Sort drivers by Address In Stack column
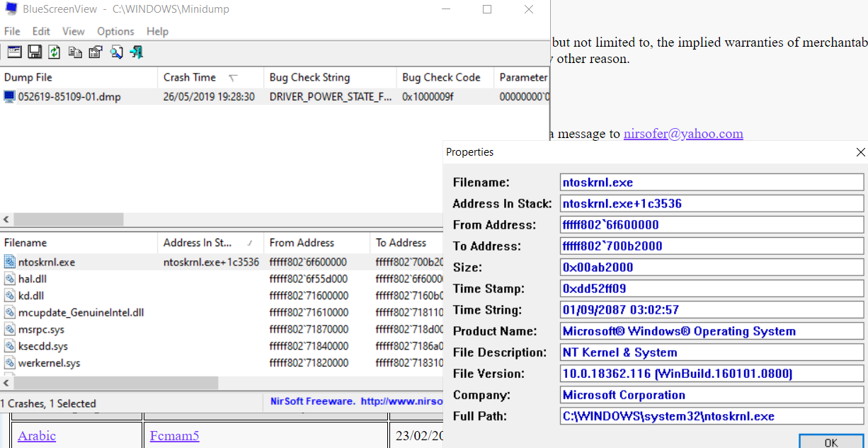 (211, 243)
